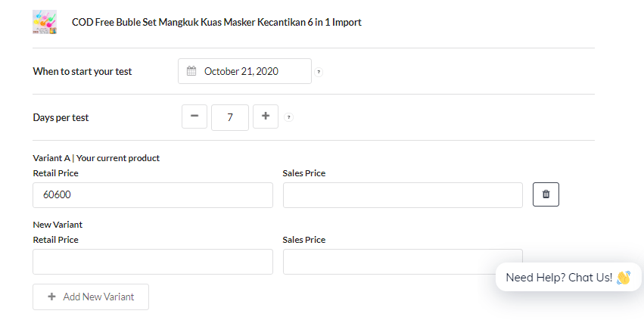The height and width of the screenshot is (320, 644).
Task: Click the days per test number field
Action: coord(230,117)
